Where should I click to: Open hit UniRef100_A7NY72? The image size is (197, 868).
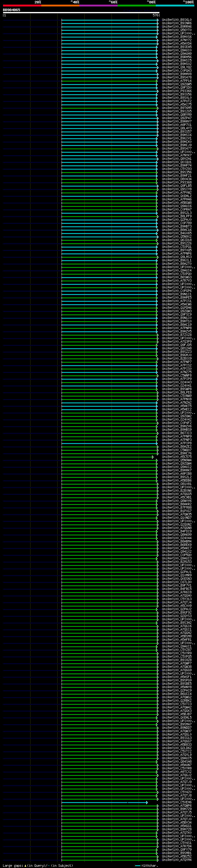click(176, 40)
